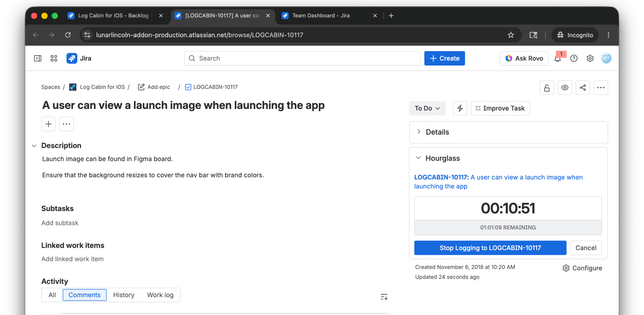Toggle the Jira sidebar panel icon

coord(37,58)
